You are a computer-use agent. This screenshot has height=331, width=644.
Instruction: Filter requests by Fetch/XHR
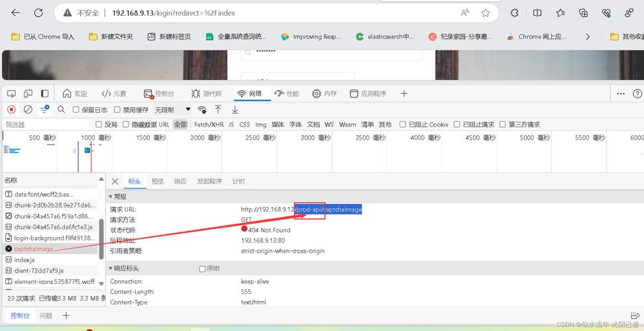click(208, 124)
